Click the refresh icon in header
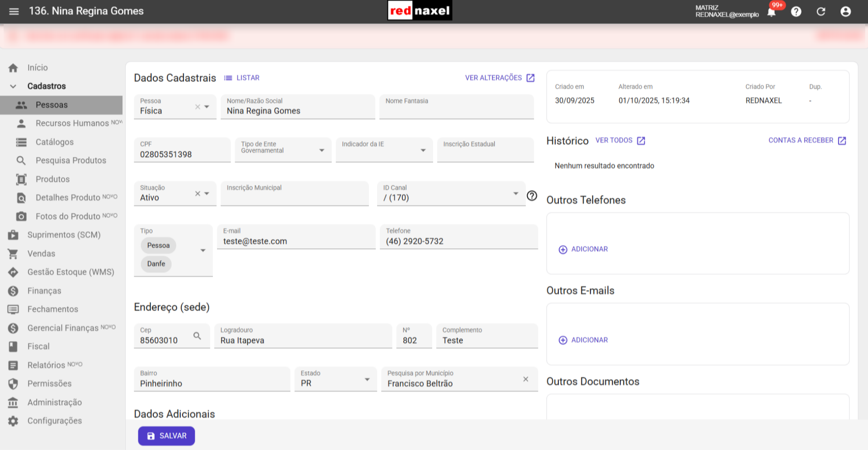The height and width of the screenshot is (450, 868). pos(821,12)
